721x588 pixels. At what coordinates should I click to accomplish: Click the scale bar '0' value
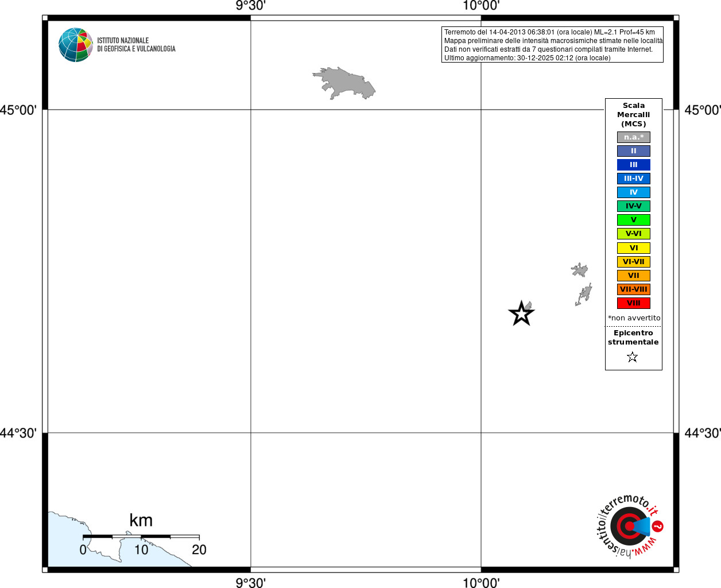point(83,550)
